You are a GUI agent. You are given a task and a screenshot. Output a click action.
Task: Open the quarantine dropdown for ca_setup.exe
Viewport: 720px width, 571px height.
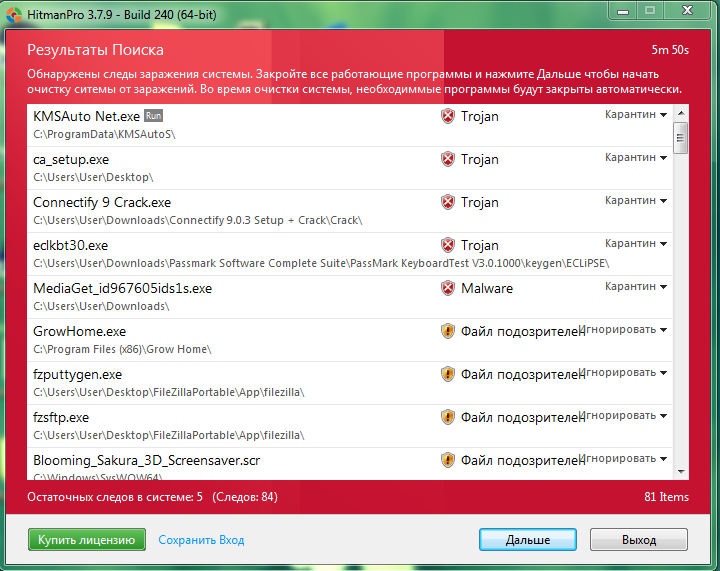(636, 157)
